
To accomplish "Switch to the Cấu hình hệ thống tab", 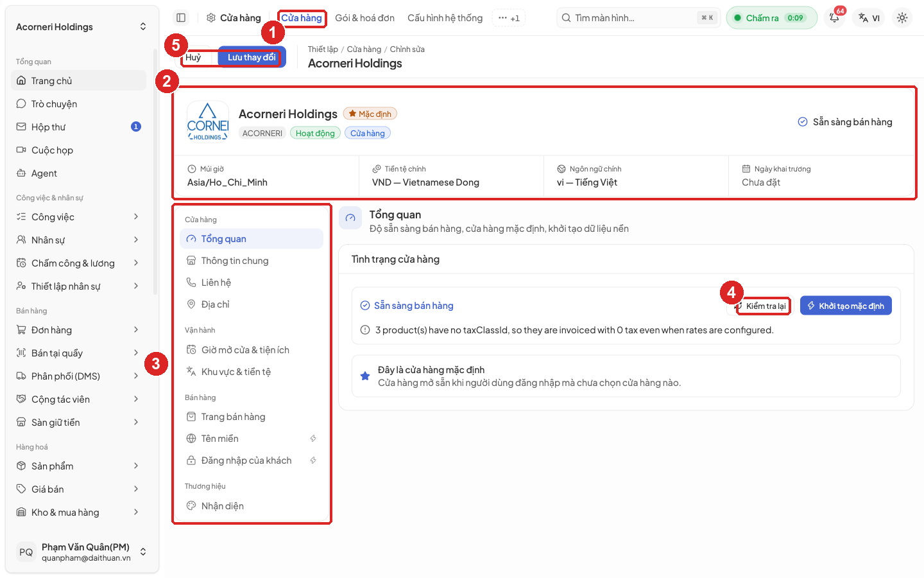I will (445, 18).
